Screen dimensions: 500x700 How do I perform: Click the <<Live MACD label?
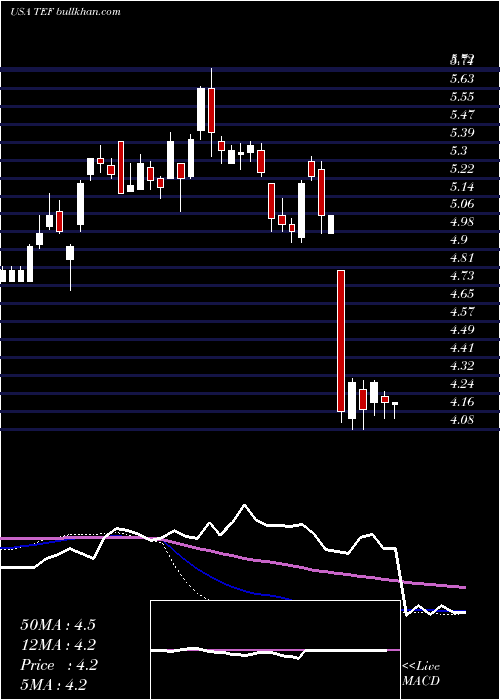(x=421, y=673)
